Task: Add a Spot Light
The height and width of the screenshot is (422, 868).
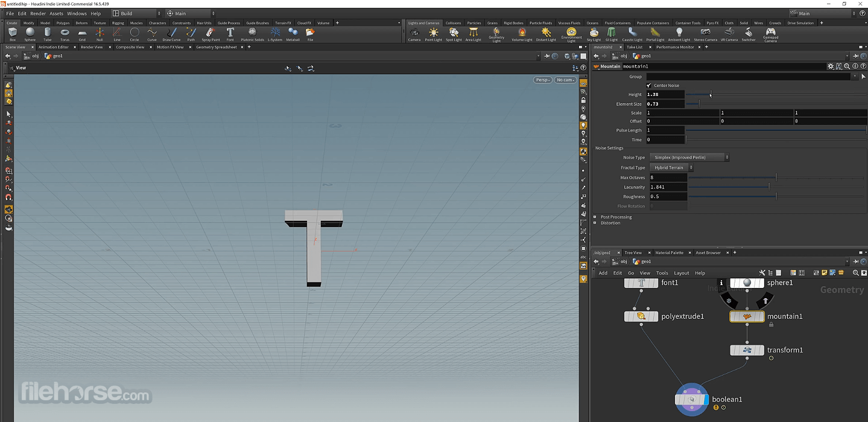Action: tap(453, 34)
